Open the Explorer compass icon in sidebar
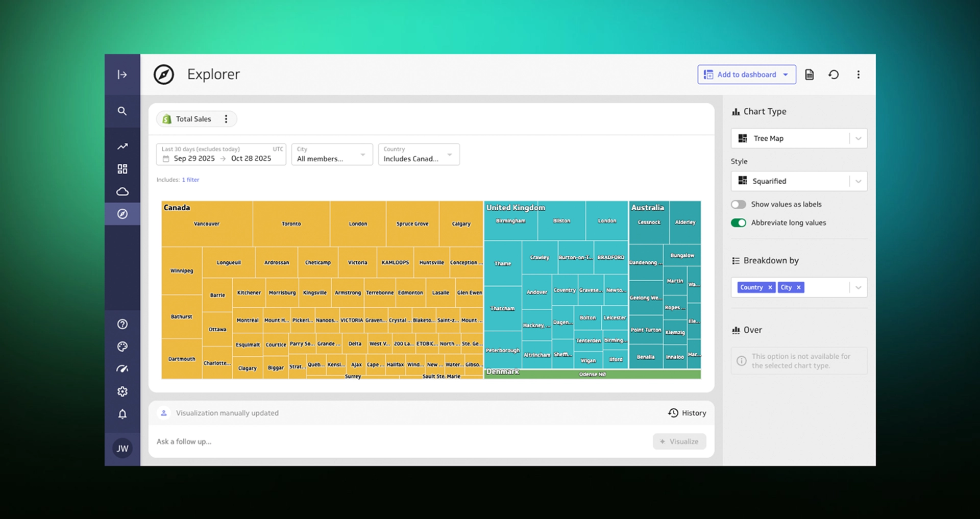The height and width of the screenshot is (519, 980). click(122, 214)
